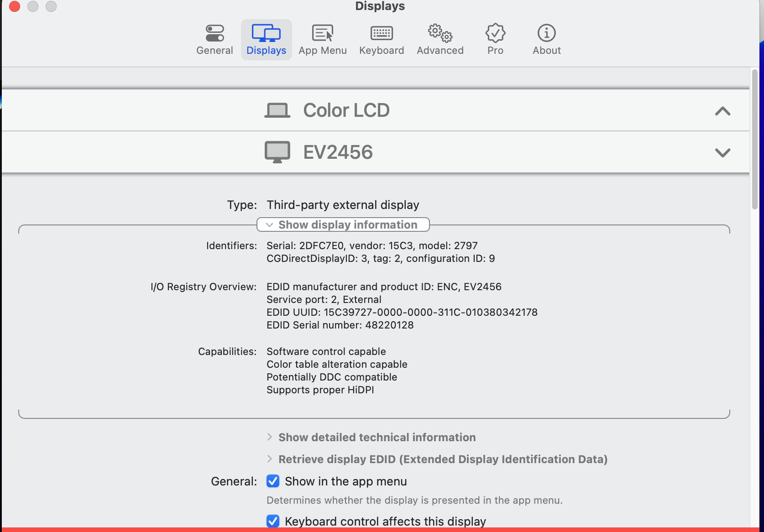Open the About pane
Image resolution: width=764 pixels, height=532 pixels.
[x=546, y=39]
